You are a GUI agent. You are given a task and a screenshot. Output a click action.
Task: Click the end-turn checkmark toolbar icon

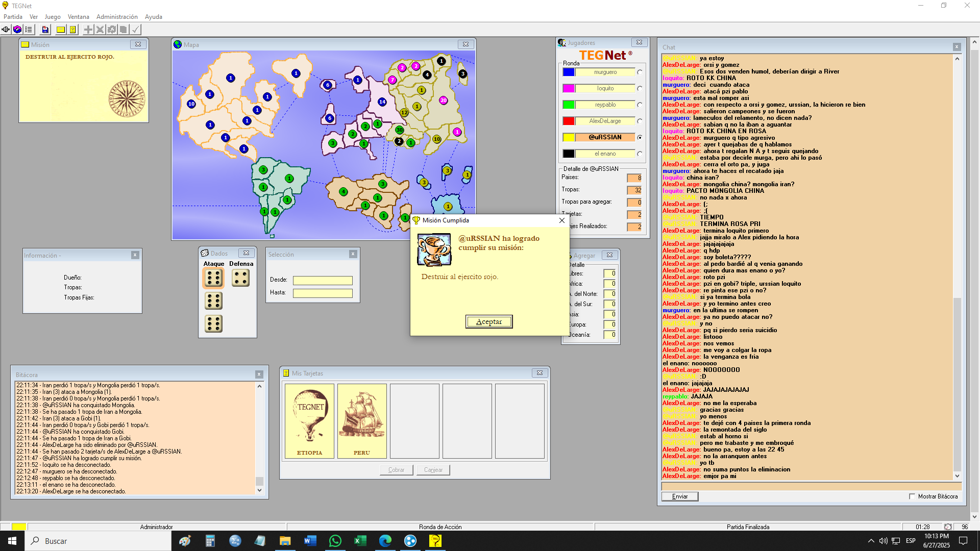pyautogui.click(x=135, y=30)
